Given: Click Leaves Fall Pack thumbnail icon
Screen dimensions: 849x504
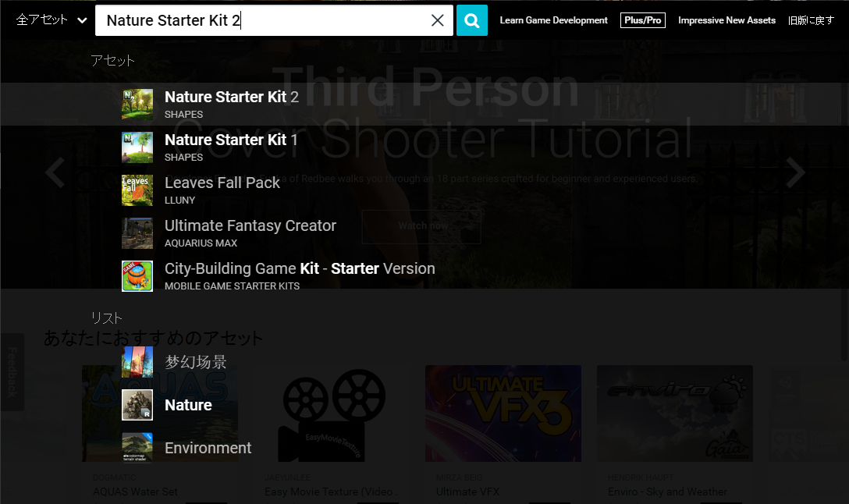Looking at the screenshot, I should (137, 190).
